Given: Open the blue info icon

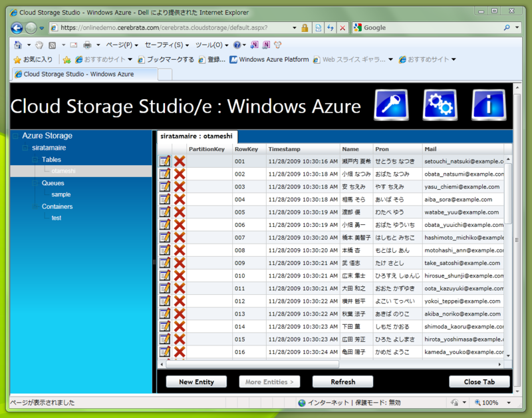Looking at the screenshot, I should coord(489,104).
